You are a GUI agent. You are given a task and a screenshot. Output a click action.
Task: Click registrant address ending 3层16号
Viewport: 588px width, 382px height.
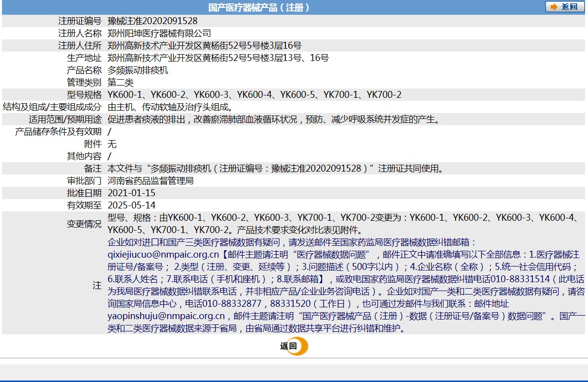[x=204, y=46]
